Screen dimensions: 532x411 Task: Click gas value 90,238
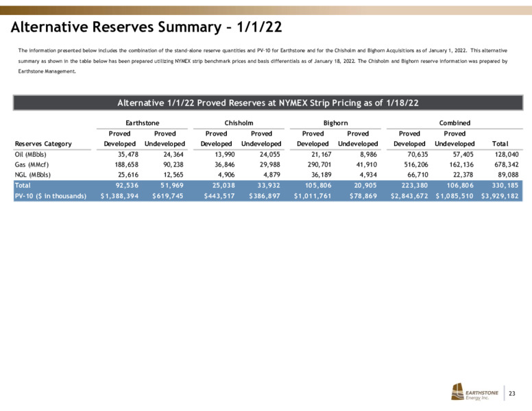pos(173,165)
